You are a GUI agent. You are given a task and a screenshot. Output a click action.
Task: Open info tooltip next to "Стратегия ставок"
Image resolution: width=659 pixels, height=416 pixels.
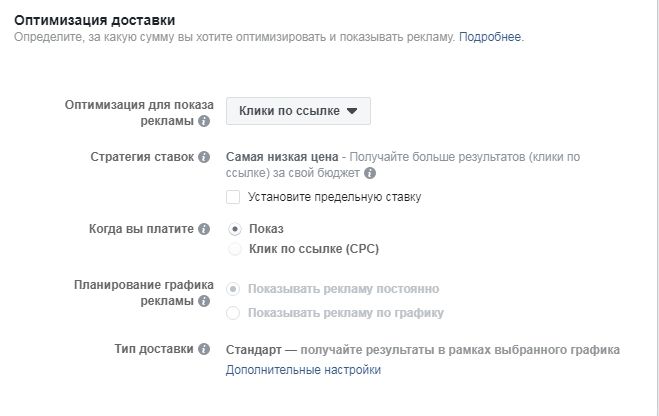pos(204,157)
